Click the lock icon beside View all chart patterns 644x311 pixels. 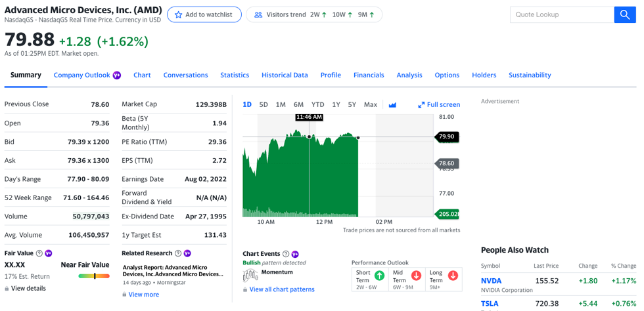(x=244, y=289)
